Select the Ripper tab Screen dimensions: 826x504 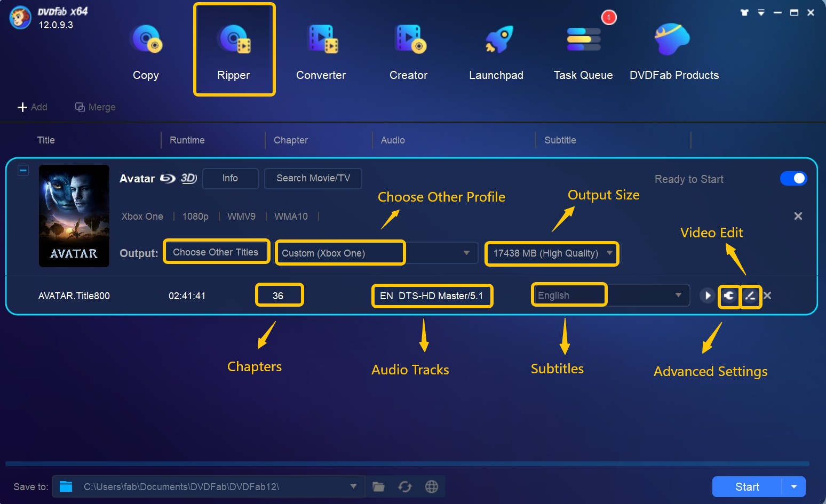click(x=234, y=51)
